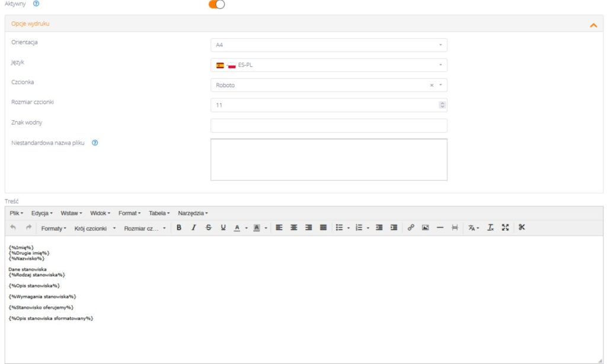Open the Plik menu
This screenshot has height=364, width=607.
(x=18, y=213)
